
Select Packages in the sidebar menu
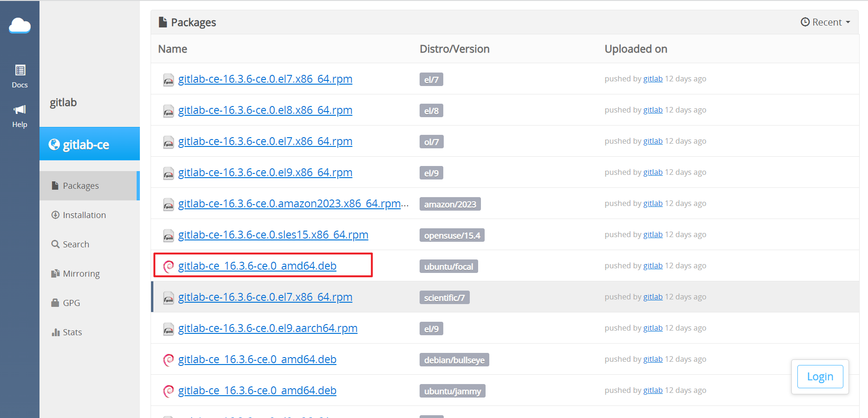tap(89, 186)
